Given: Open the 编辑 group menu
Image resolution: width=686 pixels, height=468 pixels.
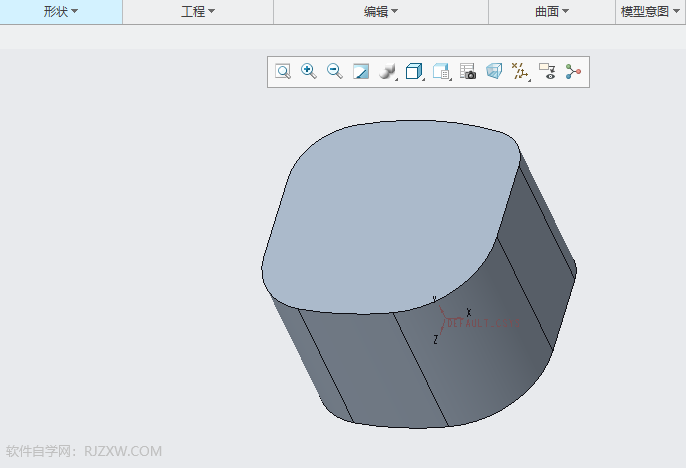Looking at the screenshot, I should (x=381, y=12).
